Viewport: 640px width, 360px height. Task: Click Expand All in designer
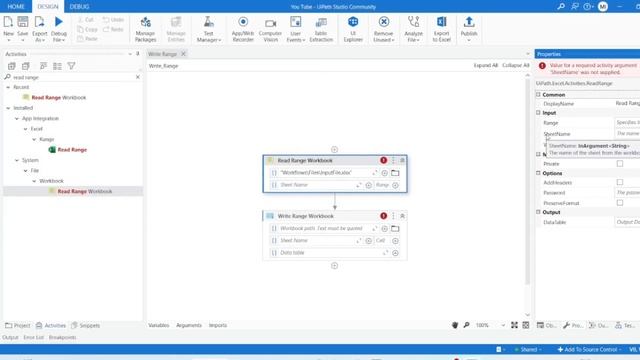486,65
